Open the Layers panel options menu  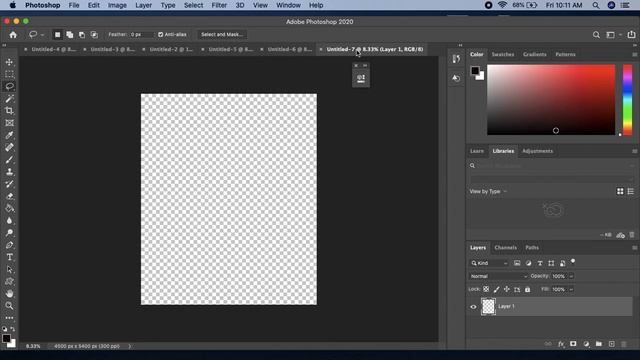click(634, 248)
